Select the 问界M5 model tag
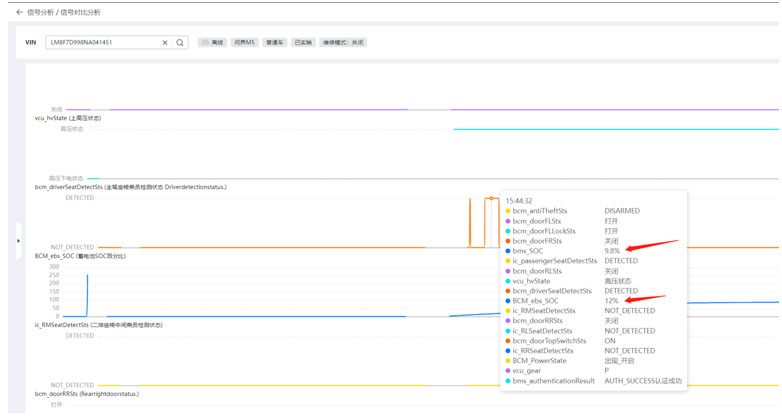782x417 pixels. [x=244, y=43]
